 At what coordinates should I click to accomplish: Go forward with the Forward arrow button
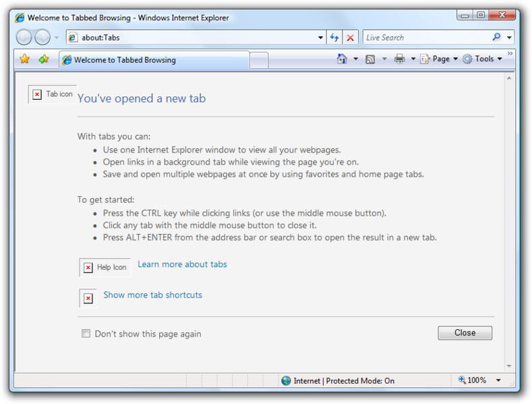(x=42, y=37)
